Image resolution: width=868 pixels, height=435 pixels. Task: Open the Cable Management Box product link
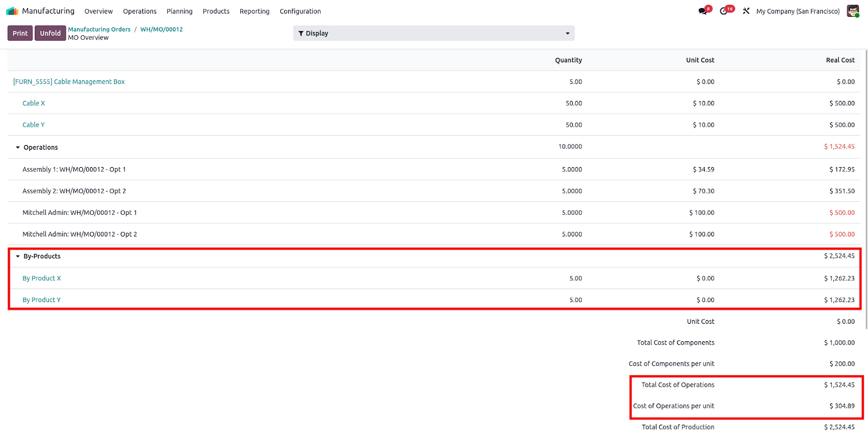(x=69, y=82)
